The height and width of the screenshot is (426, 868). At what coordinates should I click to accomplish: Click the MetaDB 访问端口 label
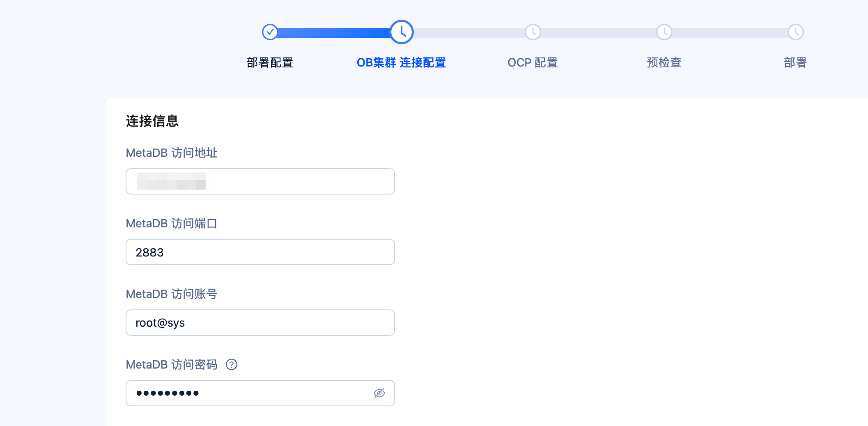point(172,223)
